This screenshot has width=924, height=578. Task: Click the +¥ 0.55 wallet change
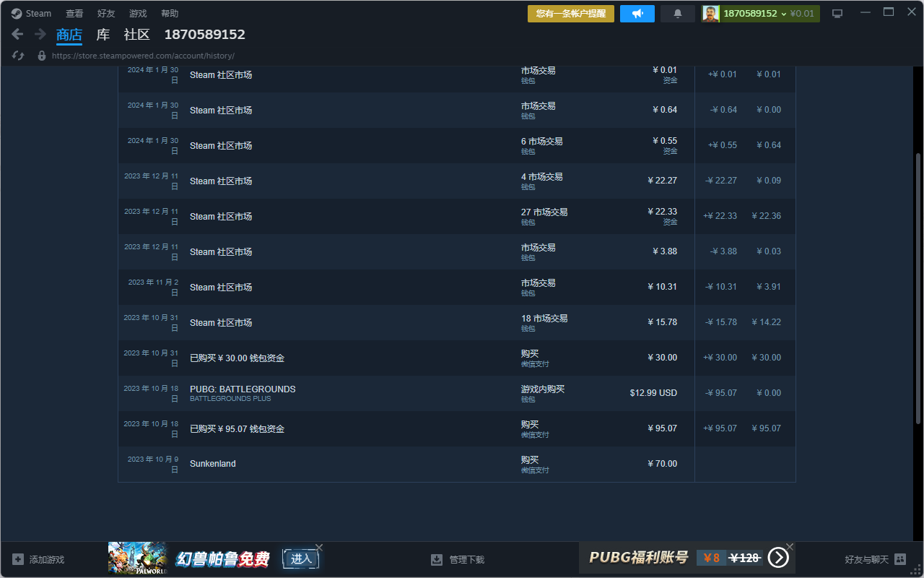(x=723, y=145)
